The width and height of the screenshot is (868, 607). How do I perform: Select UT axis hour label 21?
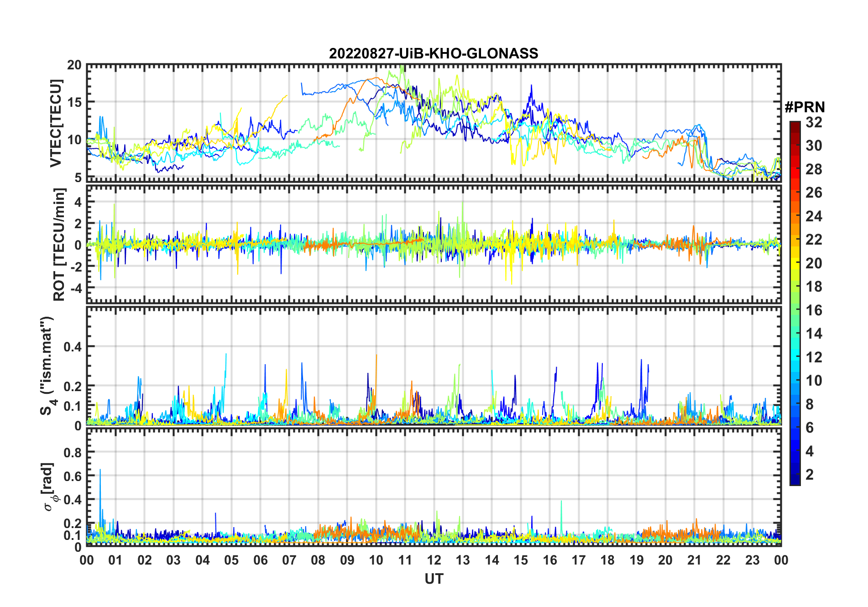coord(695,560)
